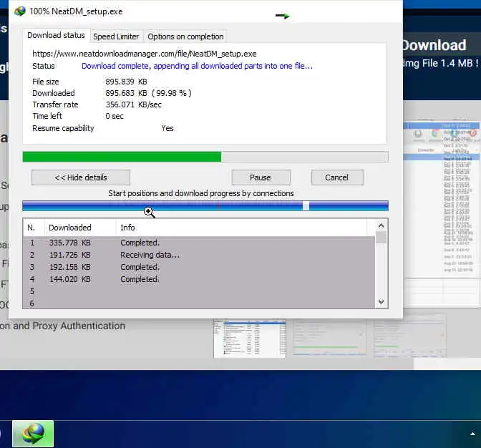Image resolution: width=481 pixels, height=448 pixels.
Task: Click the Downloaded column header
Action: [80, 228]
